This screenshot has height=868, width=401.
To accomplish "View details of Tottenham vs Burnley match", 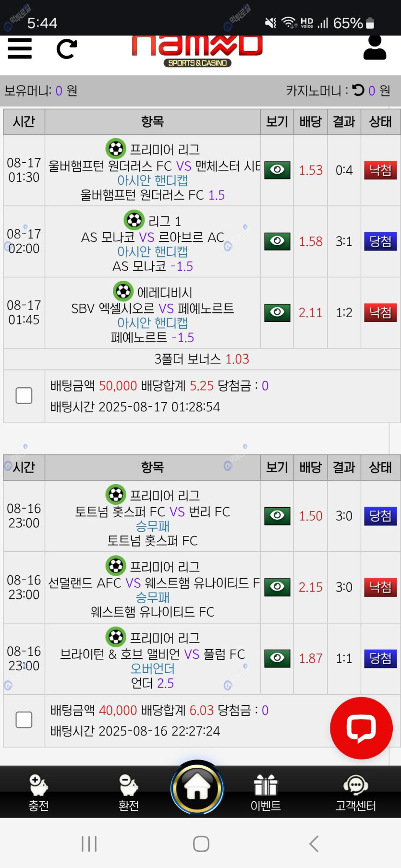I will (277, 515).
